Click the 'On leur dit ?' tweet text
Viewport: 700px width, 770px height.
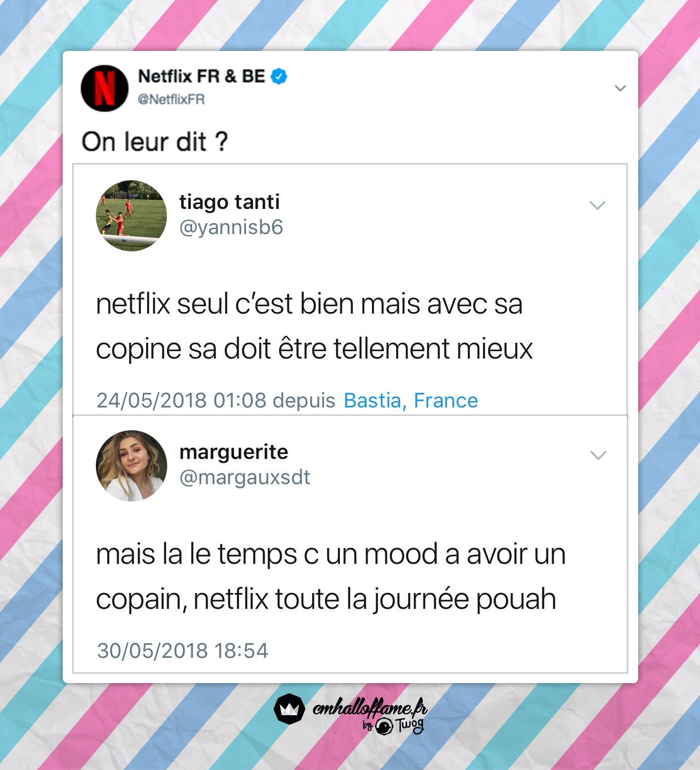(155, 142)
